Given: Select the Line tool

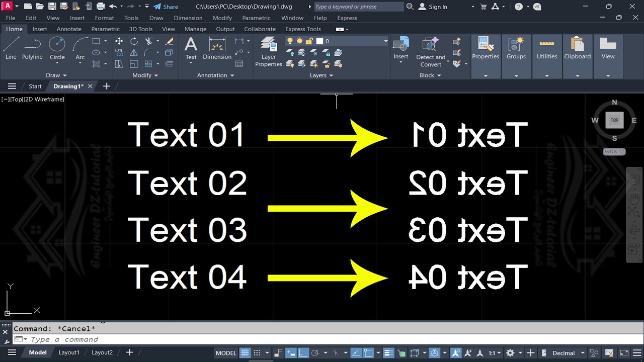Looking at the screenshot, I should pos(11,49).
